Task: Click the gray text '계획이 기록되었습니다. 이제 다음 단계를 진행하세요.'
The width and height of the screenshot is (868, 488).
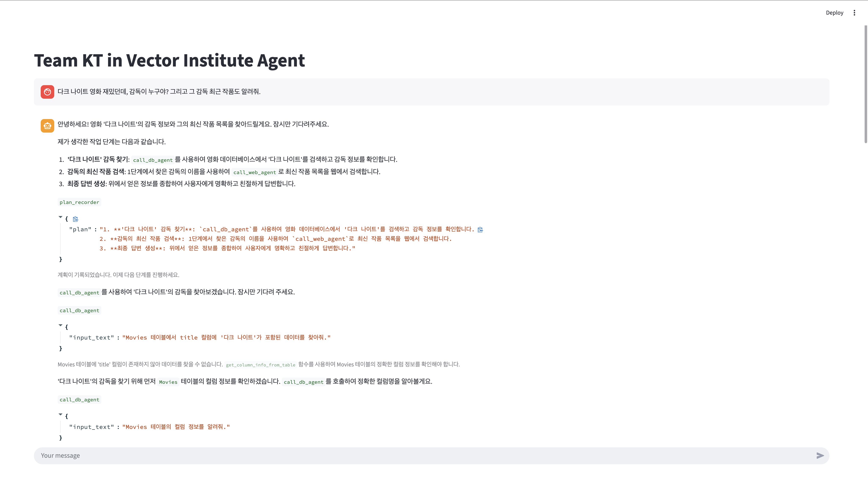Action: pyautogui.click(x=118, y=275)
